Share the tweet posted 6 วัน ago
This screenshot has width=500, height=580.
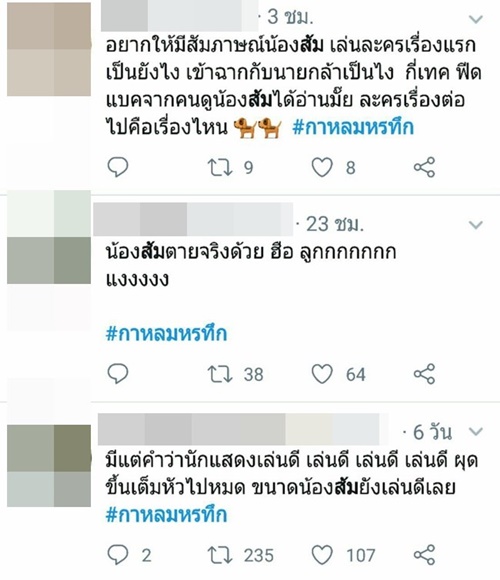[x=424, y=555]
